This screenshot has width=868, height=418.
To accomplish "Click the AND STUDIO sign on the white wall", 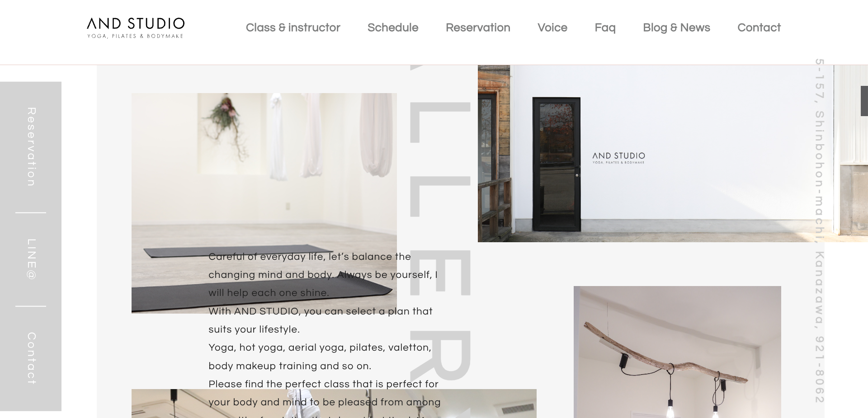I will click(618, 158).
